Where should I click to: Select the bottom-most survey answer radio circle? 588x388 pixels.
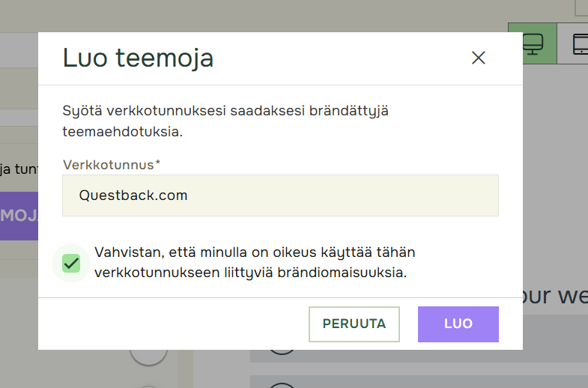[282, 384]
